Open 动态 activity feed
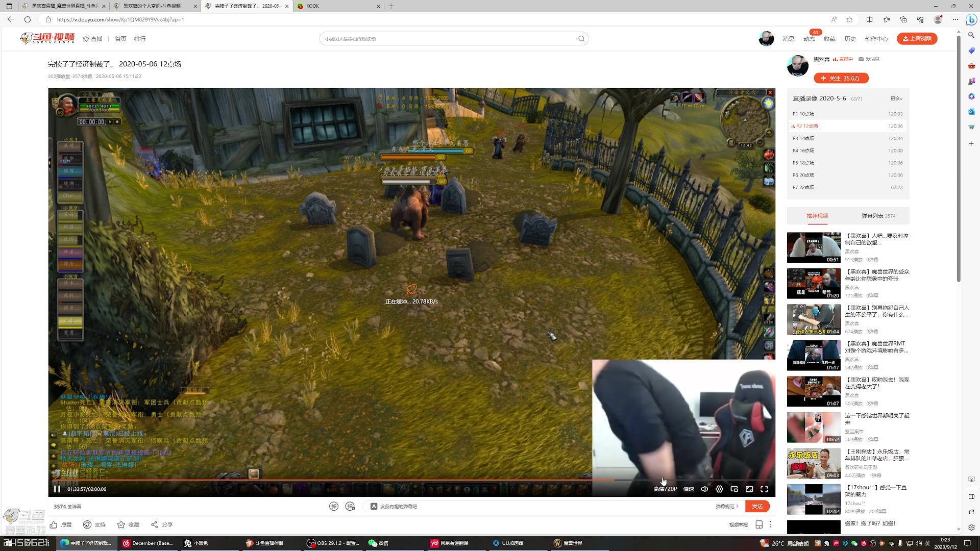Screen dimensions: 980x551 (x=809, y=39)
